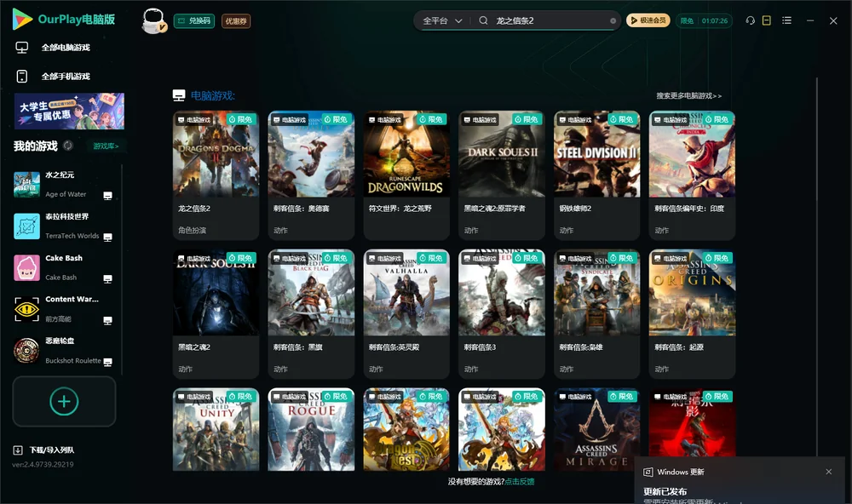The width and height of the screenshot is (852, 504).
Task: Open the 刺客信条: 起源 game card
Action: (x=692, y=314)
